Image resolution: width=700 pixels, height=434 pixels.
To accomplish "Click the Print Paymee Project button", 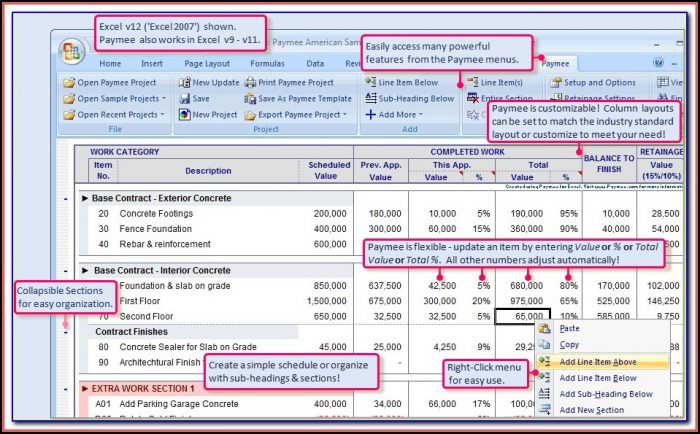I will (289, 83).
